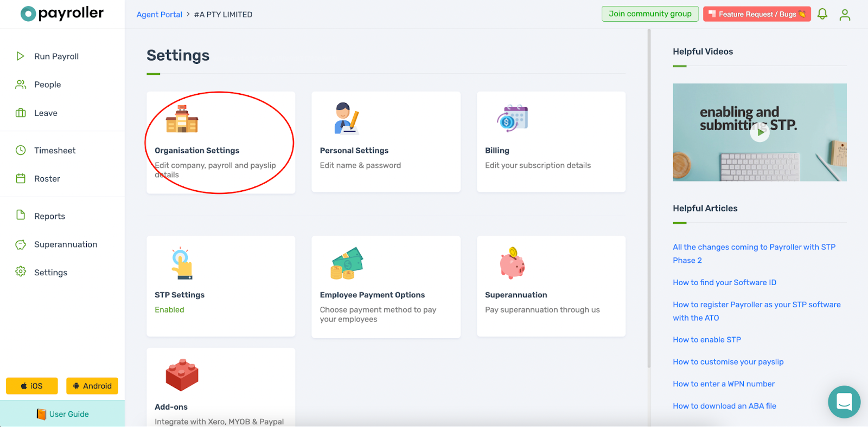Open the Employee Payment Options card title

[372, 295]
